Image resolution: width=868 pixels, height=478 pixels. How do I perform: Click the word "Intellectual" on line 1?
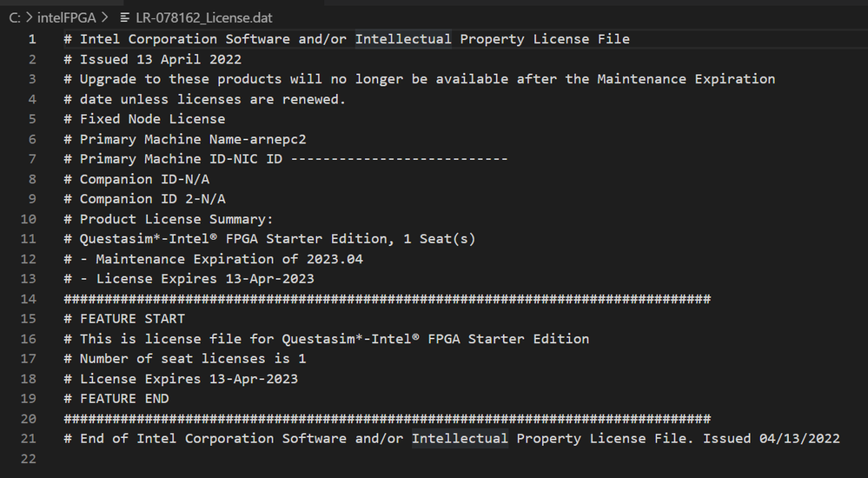403,39
